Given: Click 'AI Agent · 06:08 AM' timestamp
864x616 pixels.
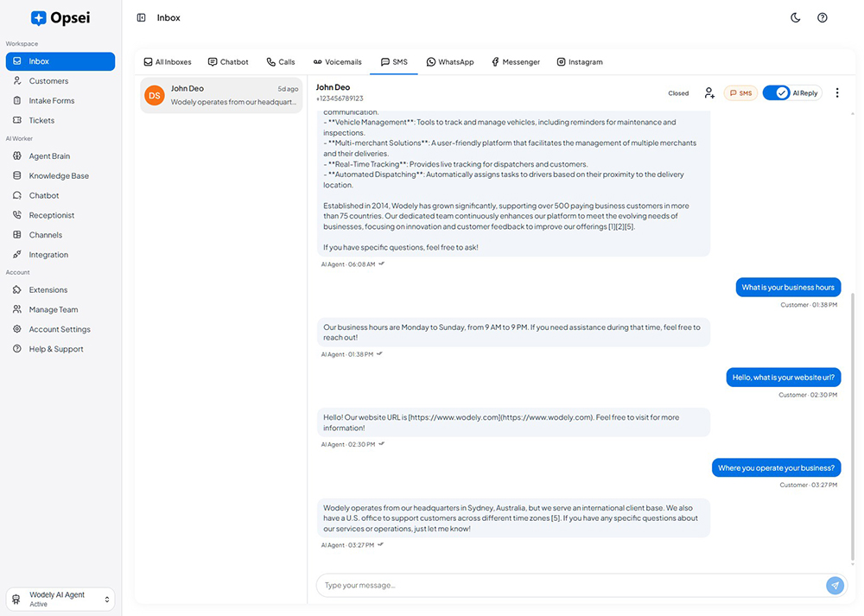Looking at the screenshot, I should [348, 264].
